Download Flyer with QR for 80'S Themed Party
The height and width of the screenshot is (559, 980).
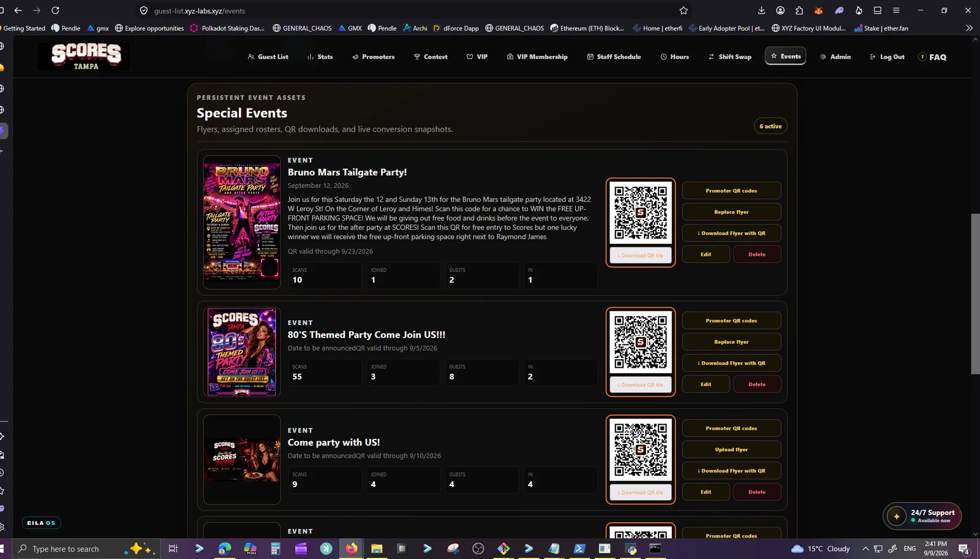tap(731, 363)
